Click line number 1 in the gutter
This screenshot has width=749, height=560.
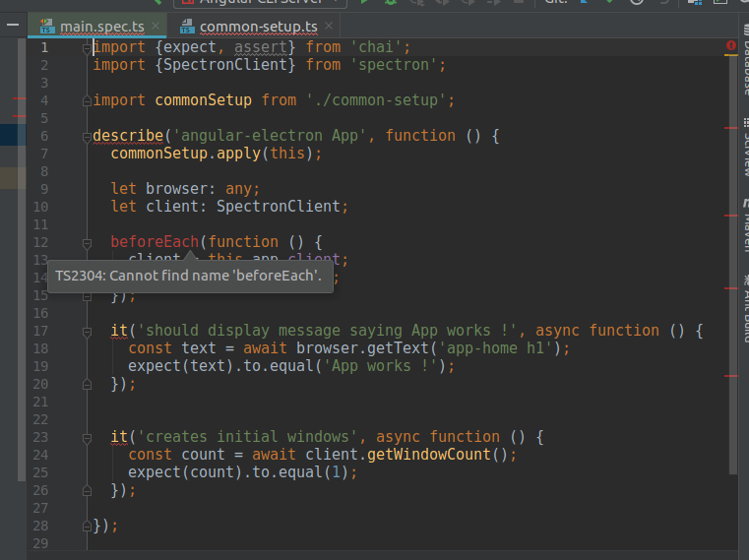tap(44, 47)
